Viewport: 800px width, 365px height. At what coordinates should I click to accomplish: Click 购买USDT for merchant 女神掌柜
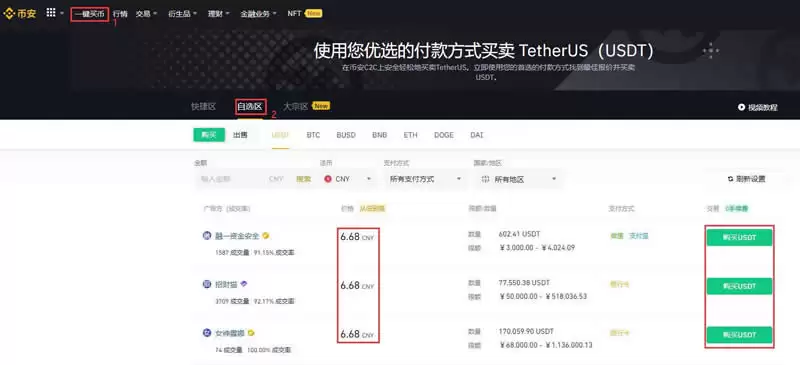click(x=739, y=335)
